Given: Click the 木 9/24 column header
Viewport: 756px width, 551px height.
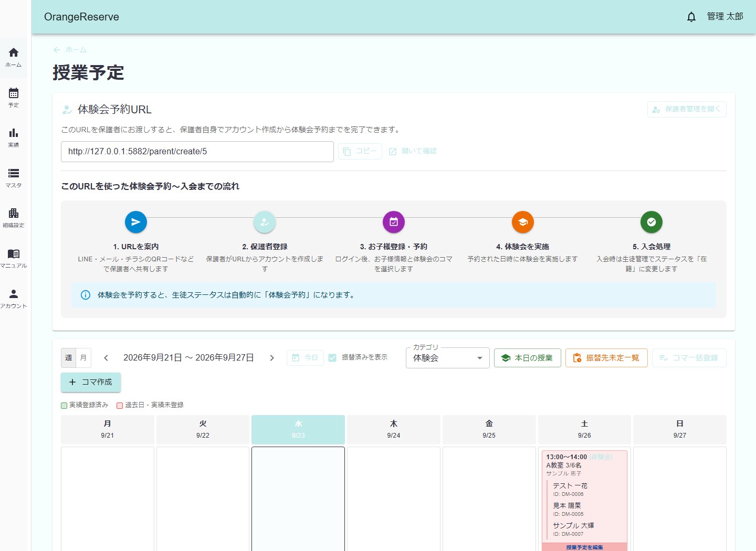Looking at the screenshot, I should (394, 429).
